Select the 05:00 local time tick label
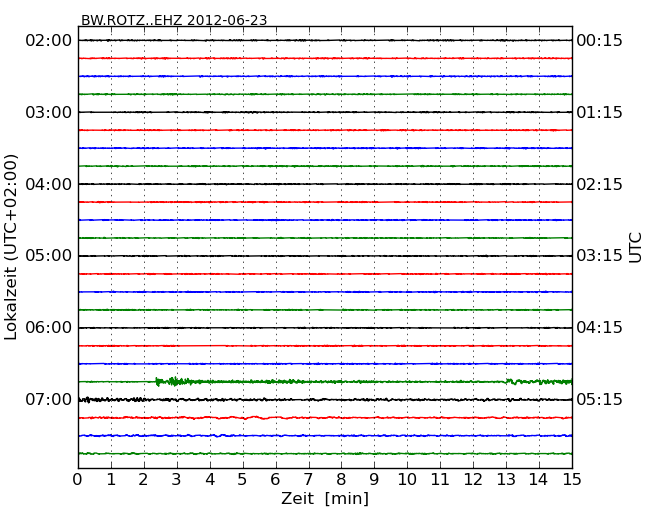 point(49,256)
